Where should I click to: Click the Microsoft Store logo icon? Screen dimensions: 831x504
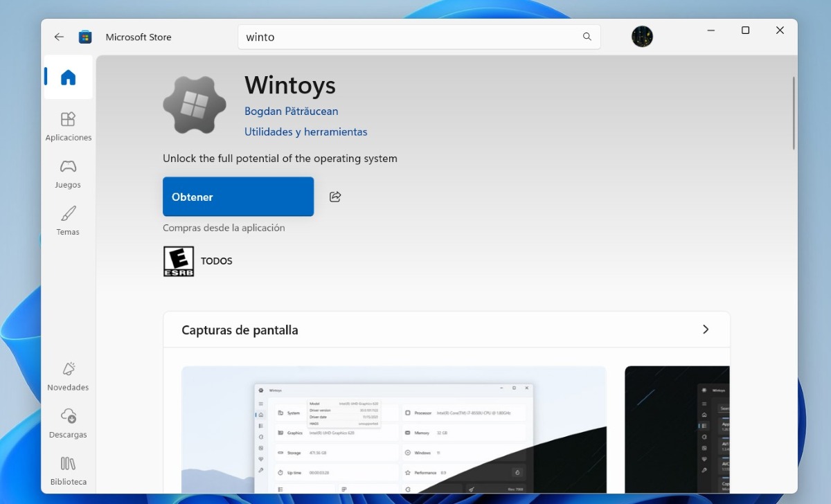(84, 37)
